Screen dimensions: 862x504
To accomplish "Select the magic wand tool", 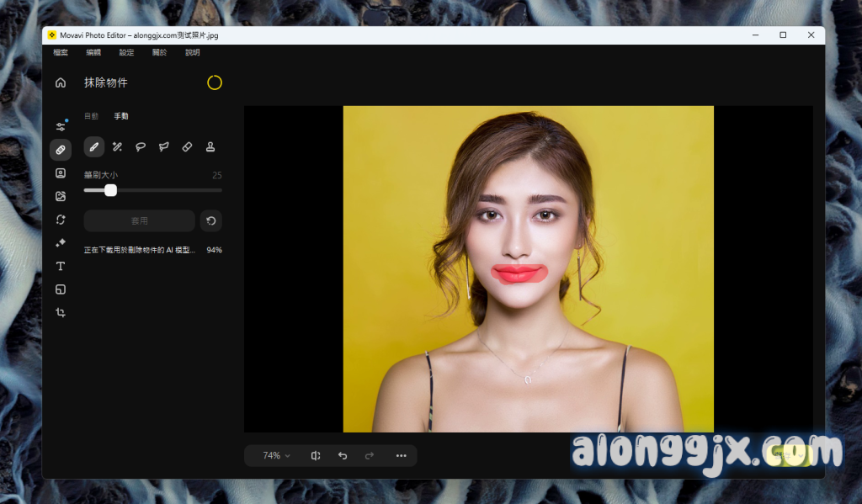I will tap(118, 147).
